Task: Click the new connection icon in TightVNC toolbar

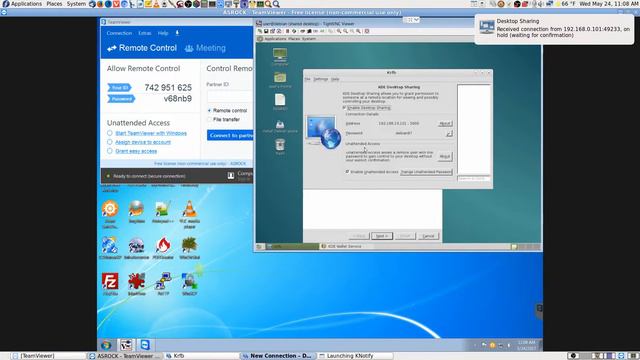Action: click(x=260, y=31)
